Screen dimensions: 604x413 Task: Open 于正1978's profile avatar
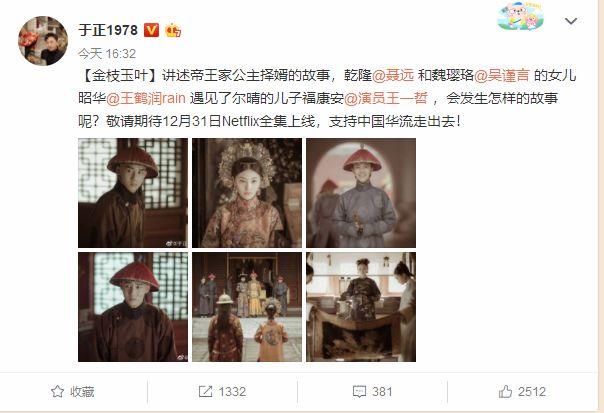tap(43, 41)
